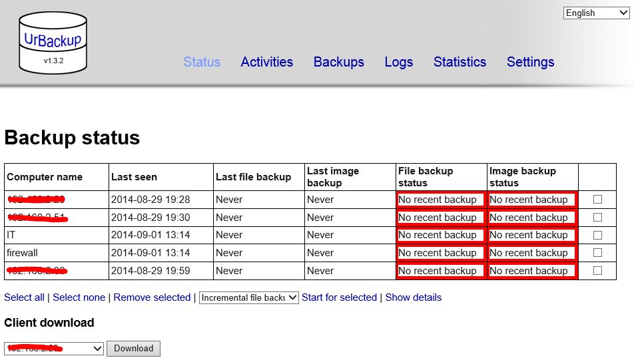The width and height of the screenshot is (634, 364).
Task: Open the client download selection dropdown
Action: tap(54, 348)
